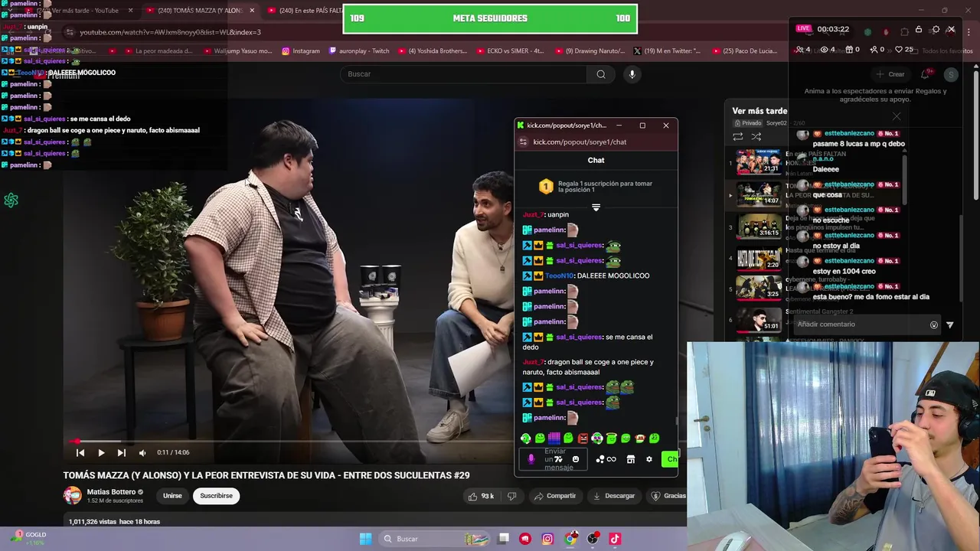
Task: Open the filter icon beside Añadir comentario
Action: [950, 324]
